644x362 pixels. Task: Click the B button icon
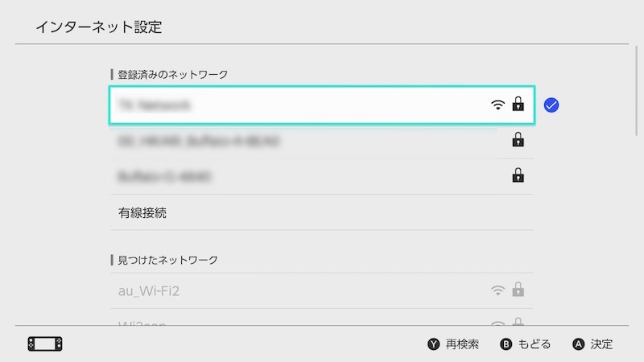[x=506, y=344]
